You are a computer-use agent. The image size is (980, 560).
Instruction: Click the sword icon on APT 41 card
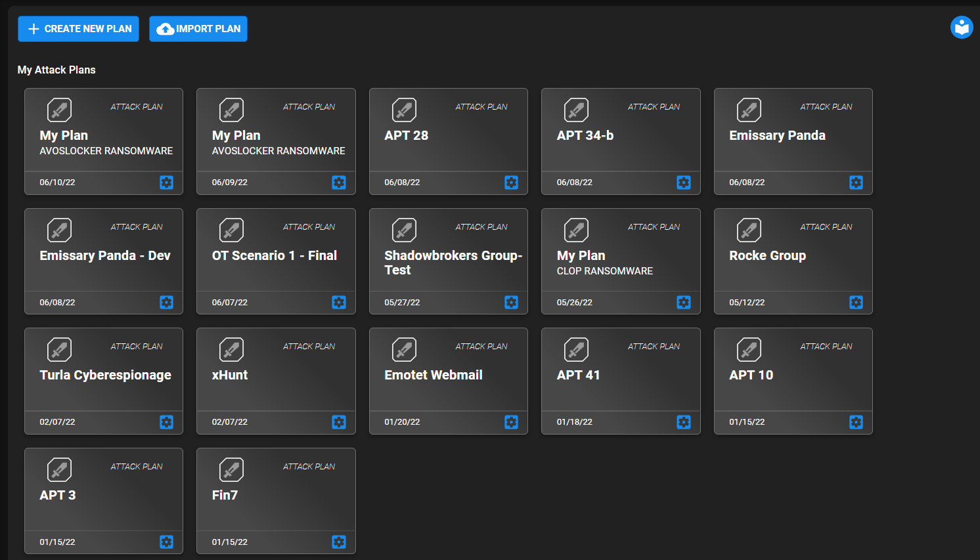click(576, 349)
